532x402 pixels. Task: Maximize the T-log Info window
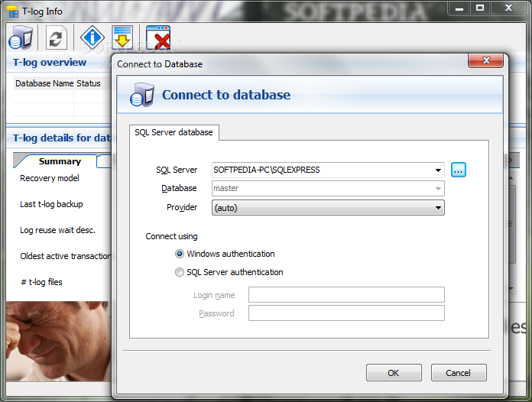click(480, 8)
